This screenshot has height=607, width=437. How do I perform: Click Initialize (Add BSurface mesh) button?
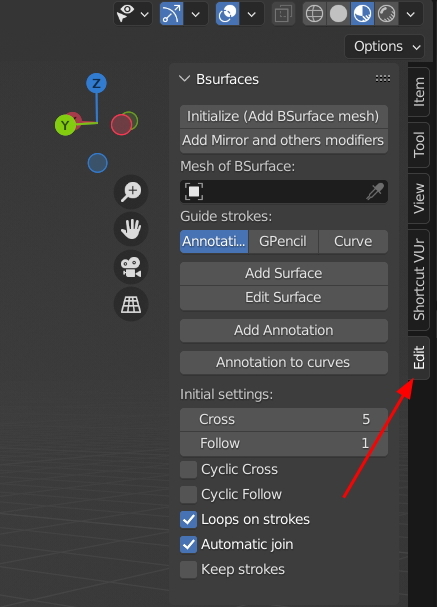pyautogui.click(x=284, y=116)
